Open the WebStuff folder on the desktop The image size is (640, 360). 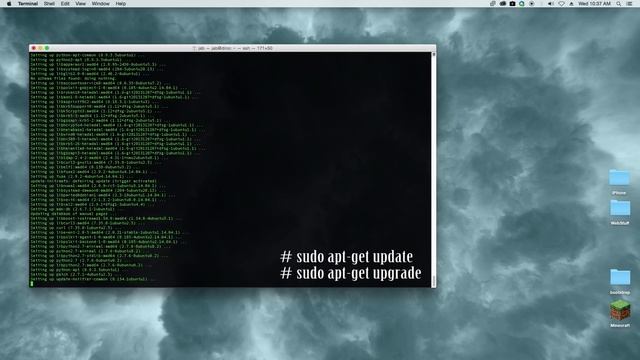pyautogui.click(x=620, y=208)
